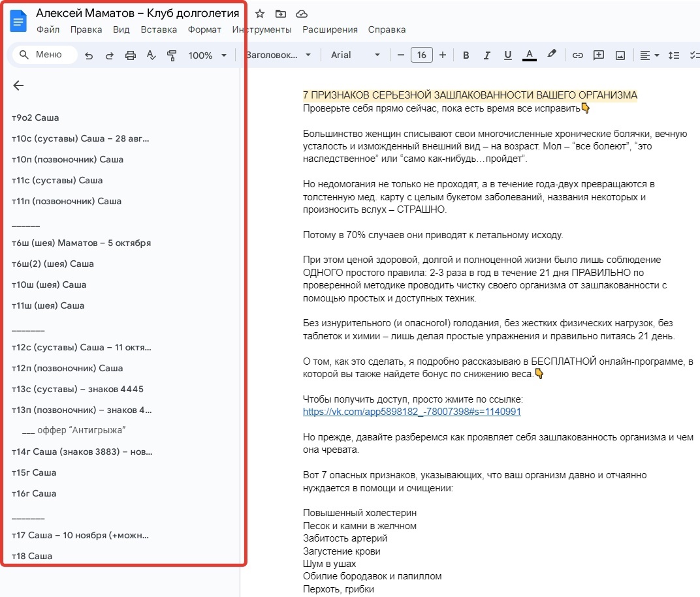Go to т12п (позвоночник) Саша heading

[x=67, y=369]
